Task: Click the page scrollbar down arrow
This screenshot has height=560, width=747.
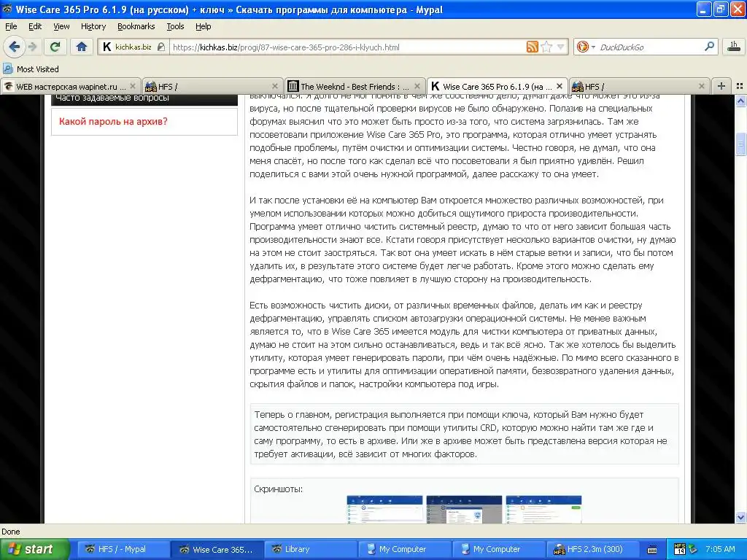Action: coord(740,517)
